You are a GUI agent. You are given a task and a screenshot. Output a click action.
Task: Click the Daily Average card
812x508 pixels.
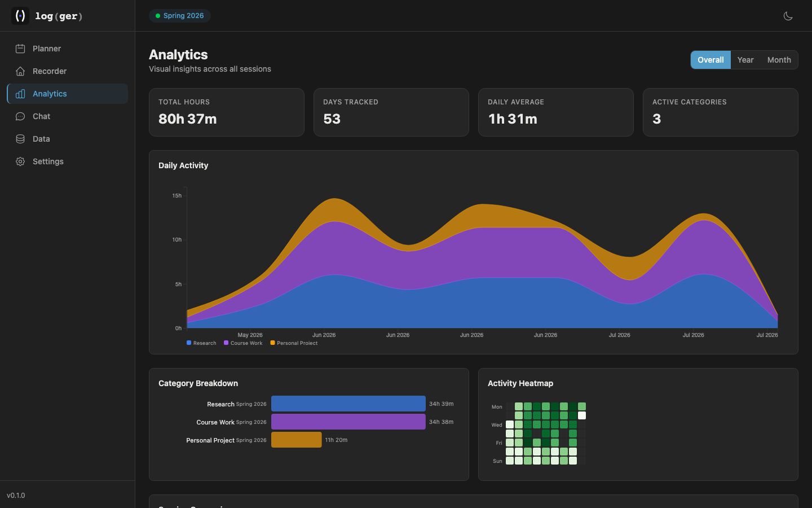556,112
